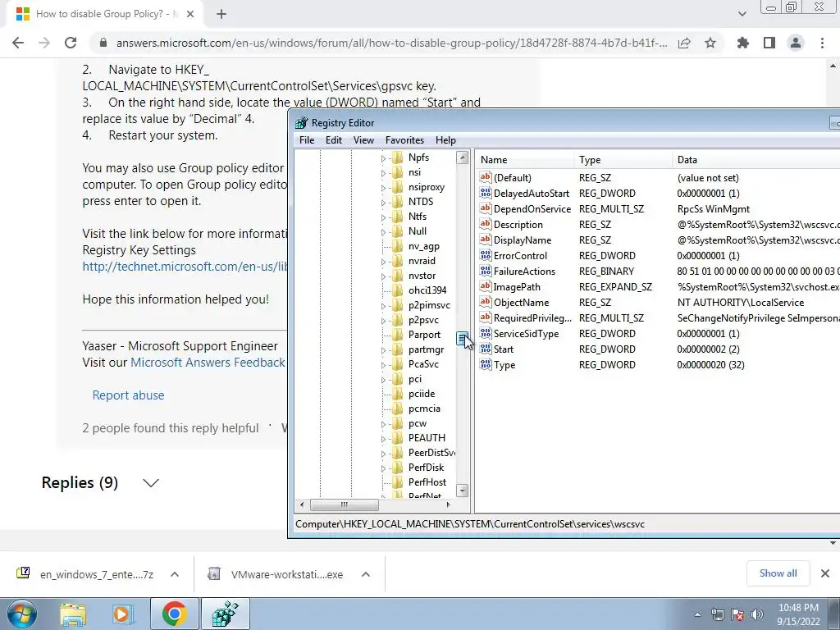Select the Start DWORD value icon

point(486,349)
